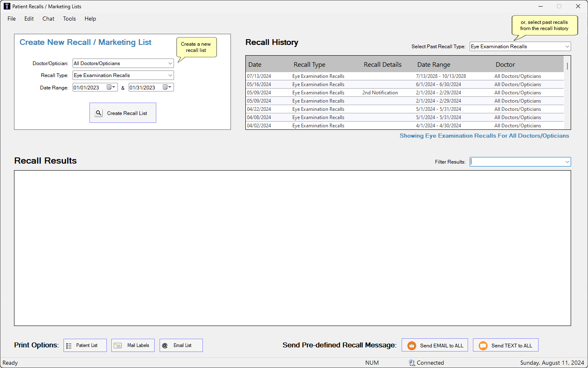Expand the Select Past Recall Type dropdown
The height and width of the screenshot is (368, 588).
[567, 47]
